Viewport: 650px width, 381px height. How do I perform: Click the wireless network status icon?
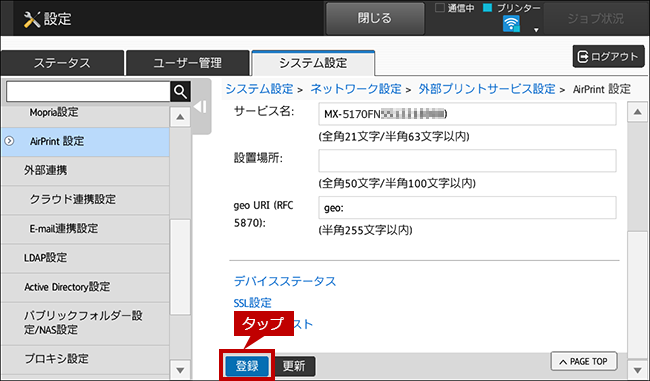511,24
